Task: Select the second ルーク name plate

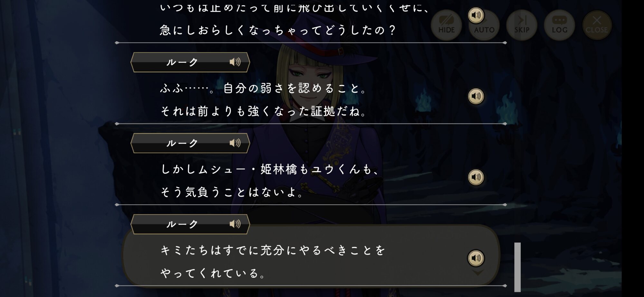Action: tap(190, 143)
